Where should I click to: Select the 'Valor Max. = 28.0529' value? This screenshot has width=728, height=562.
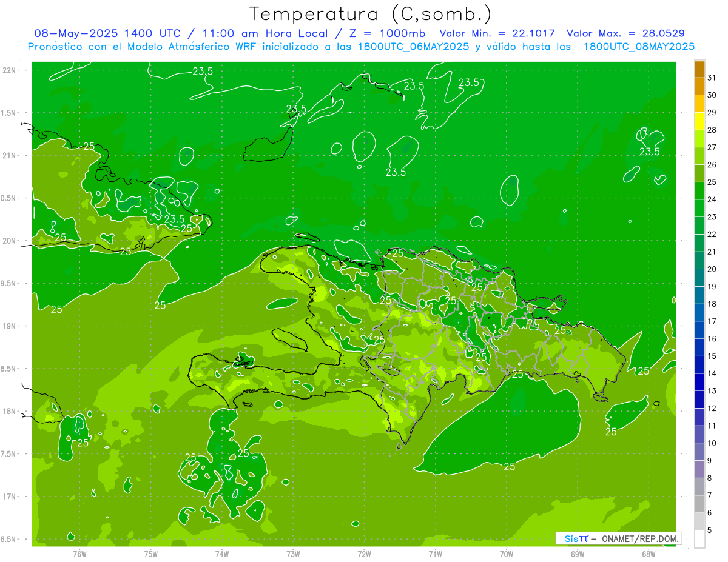coord(625,33)
